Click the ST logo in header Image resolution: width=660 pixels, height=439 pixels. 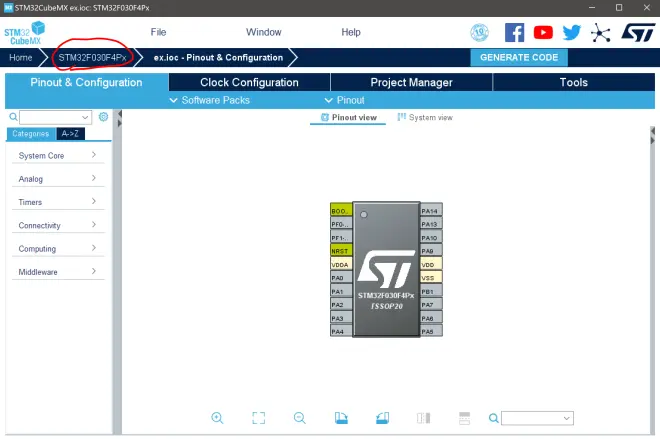tap(638, 32)
